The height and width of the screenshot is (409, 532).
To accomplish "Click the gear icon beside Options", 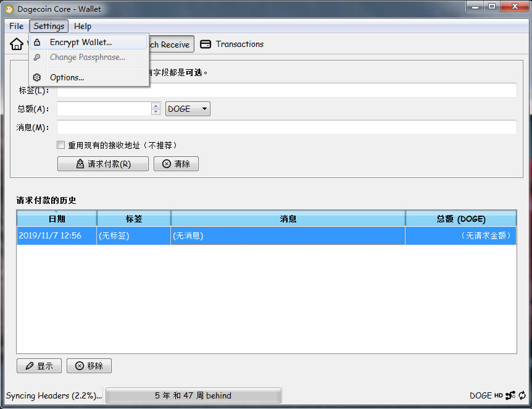I will [37, 77].
